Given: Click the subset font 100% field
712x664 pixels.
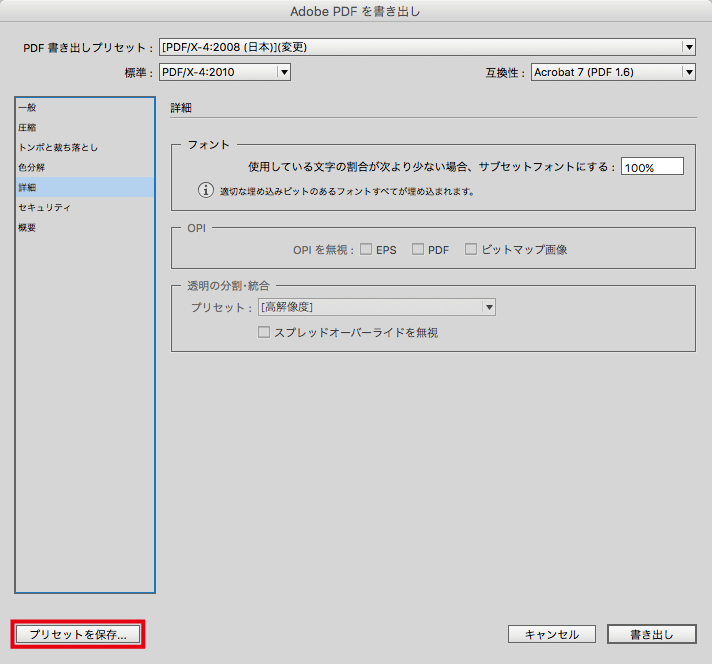Looking at the screenshot, I should click(x=652, y=167).
